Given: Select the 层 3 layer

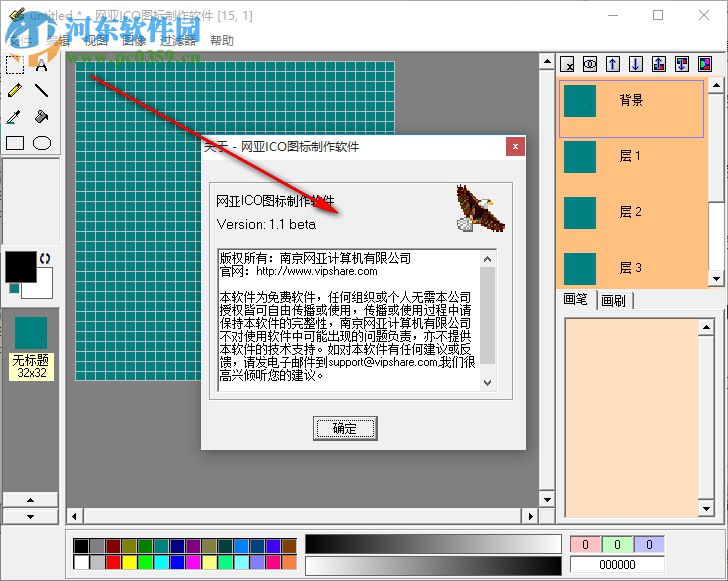Looking at the screenshot, I should pyautogui.click(x=631, y=268).
